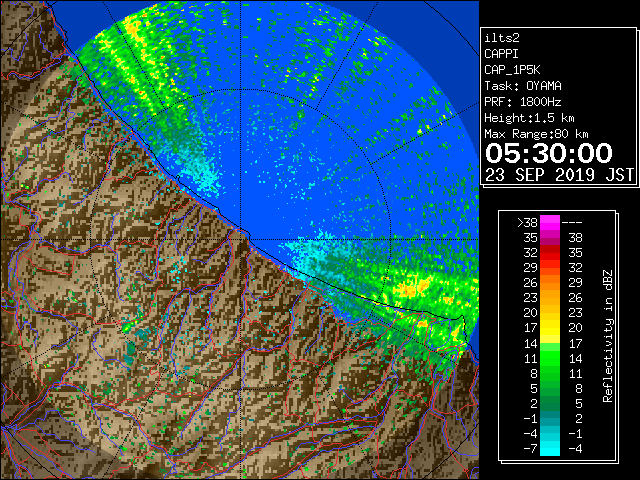Select the 'ilts2' label in info box
This screenshot has width=640, height=480.
pyautogui.click(x=502, y=38)
